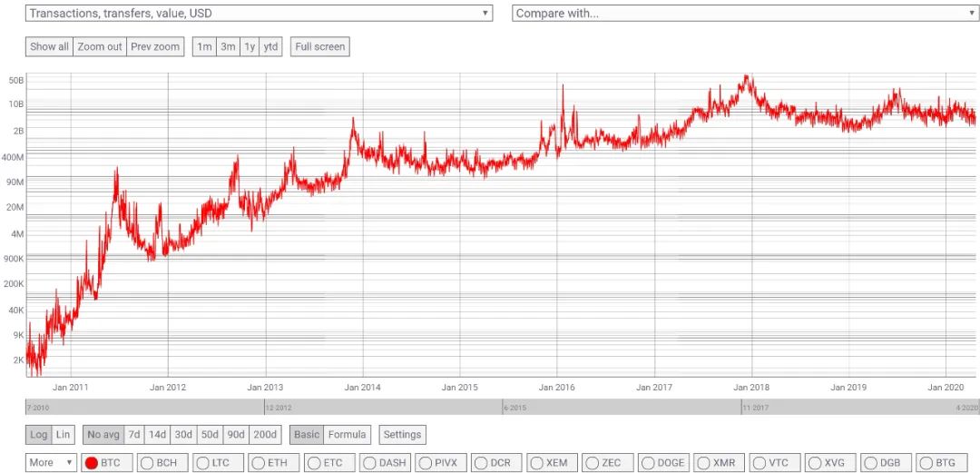Toggle the BTC coin radio button
980x473 pixels.
[106, 463]
